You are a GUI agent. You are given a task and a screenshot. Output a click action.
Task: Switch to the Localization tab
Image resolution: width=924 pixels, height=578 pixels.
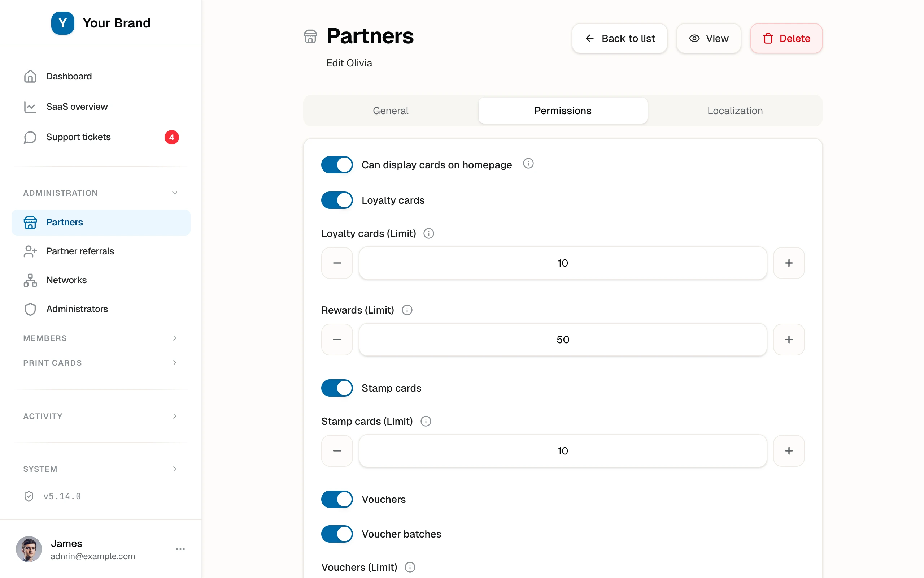[735, 111]
